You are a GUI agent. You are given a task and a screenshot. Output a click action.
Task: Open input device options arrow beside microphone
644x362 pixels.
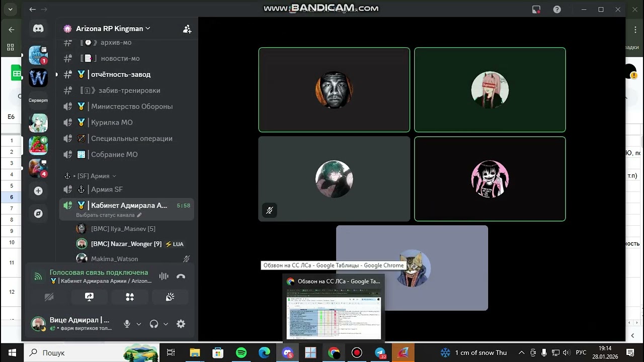[x=139, y=324]
